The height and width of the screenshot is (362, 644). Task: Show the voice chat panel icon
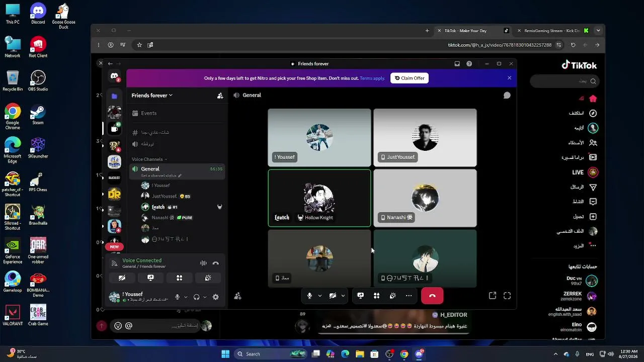point(507,96)
